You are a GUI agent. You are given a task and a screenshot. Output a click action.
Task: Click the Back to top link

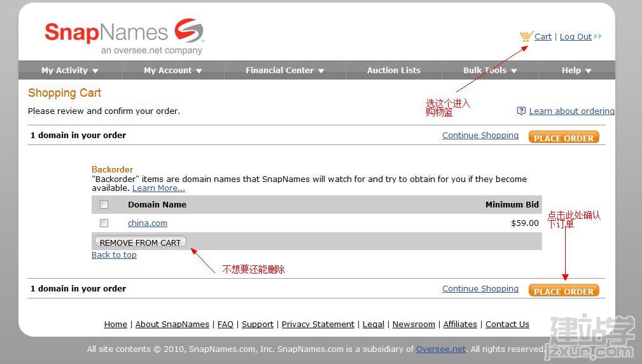115,255
